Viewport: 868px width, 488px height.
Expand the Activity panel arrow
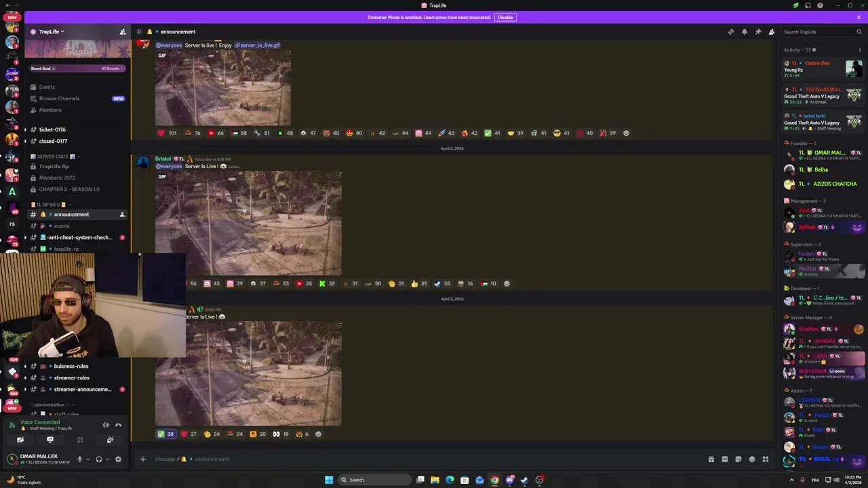pos(859,49)
